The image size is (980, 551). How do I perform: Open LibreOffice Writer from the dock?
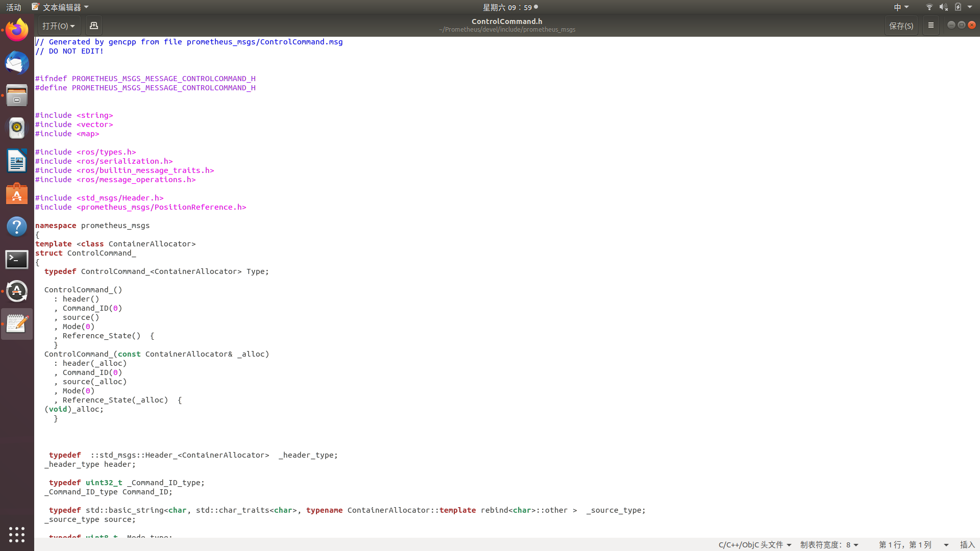coord(17,161)
